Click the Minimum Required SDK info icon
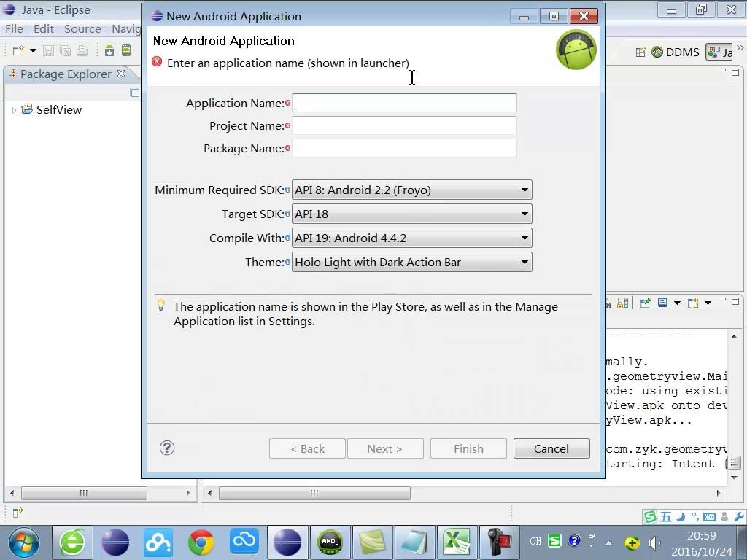 tap(287, 190)
